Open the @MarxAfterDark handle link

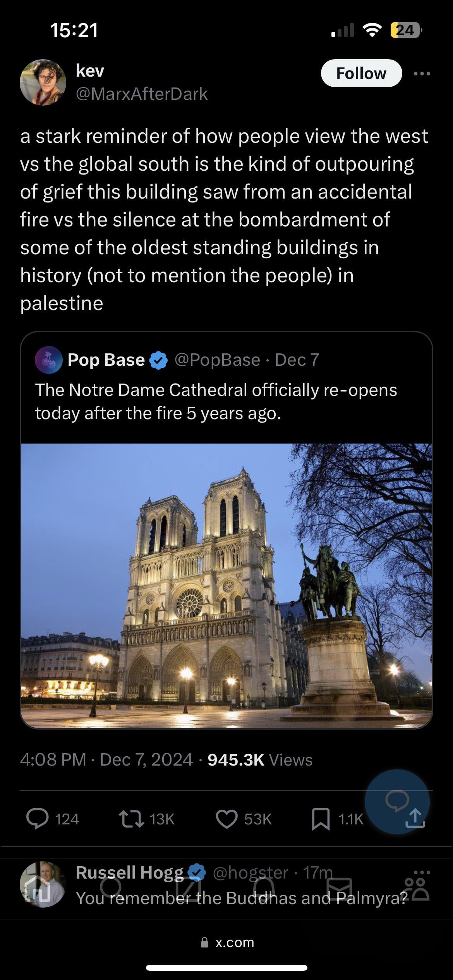pos(142,94)
